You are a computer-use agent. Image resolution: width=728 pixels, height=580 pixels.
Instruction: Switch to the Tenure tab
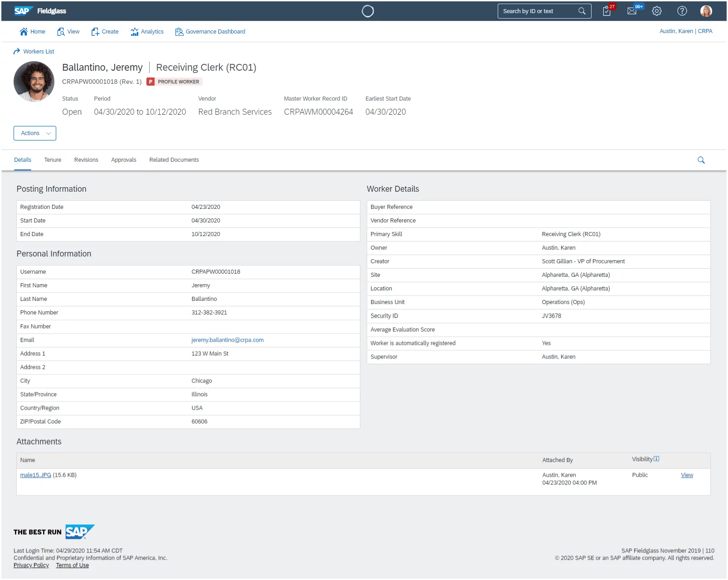coord(53,160)
